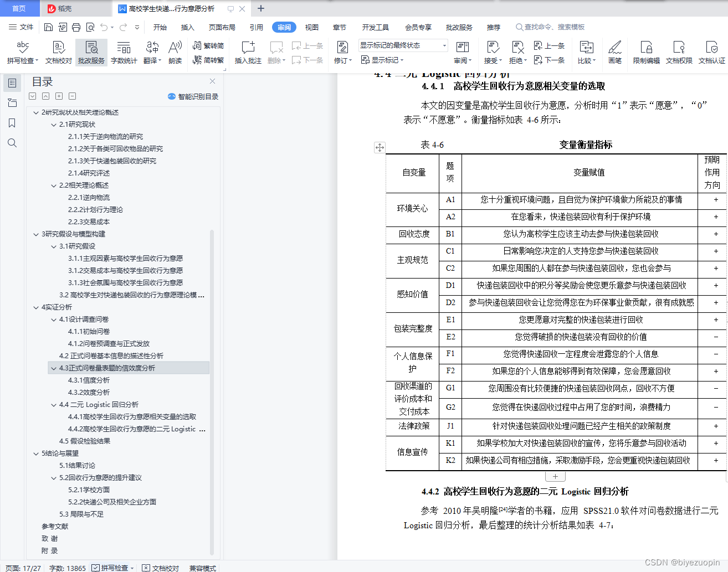Insert a comment (插入批注)

pyautogui.click(x=248, y=52)
